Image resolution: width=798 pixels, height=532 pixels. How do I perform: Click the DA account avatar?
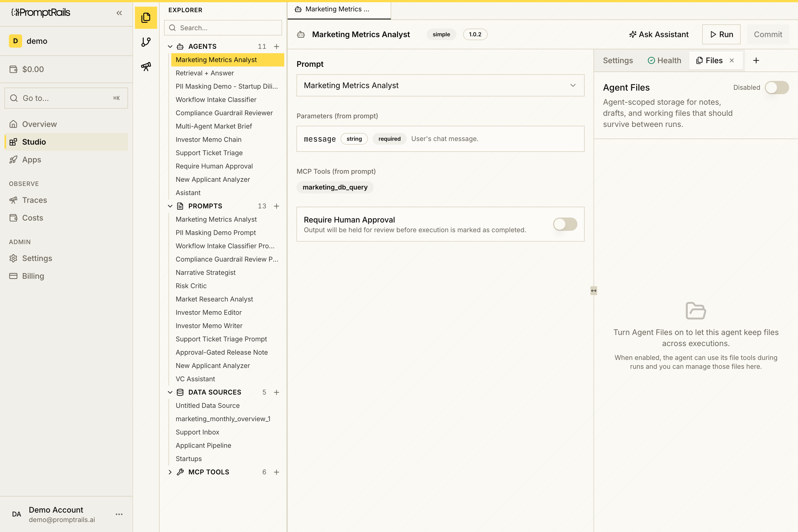tap(16, 514)
